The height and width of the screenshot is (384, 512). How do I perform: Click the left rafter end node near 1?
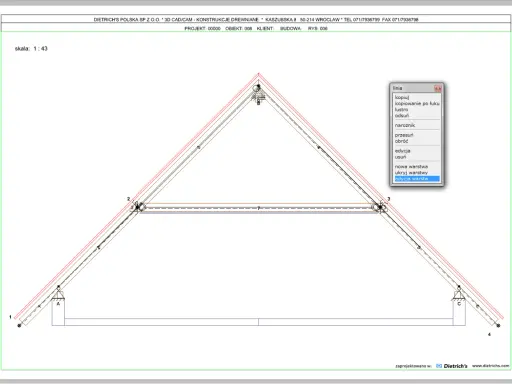[19, 325]
